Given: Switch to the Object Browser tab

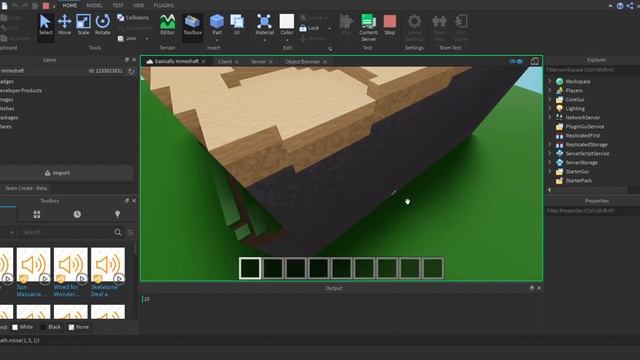Looking at the screenshot, I should click(302, 62).
